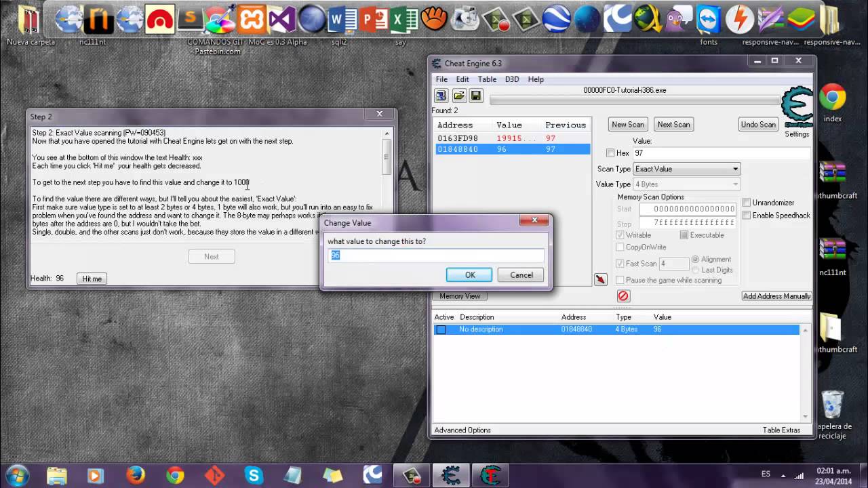This screenshot has height=488, width=868.
Task: Select the Alignment radio button
Action: coord(695,260)
